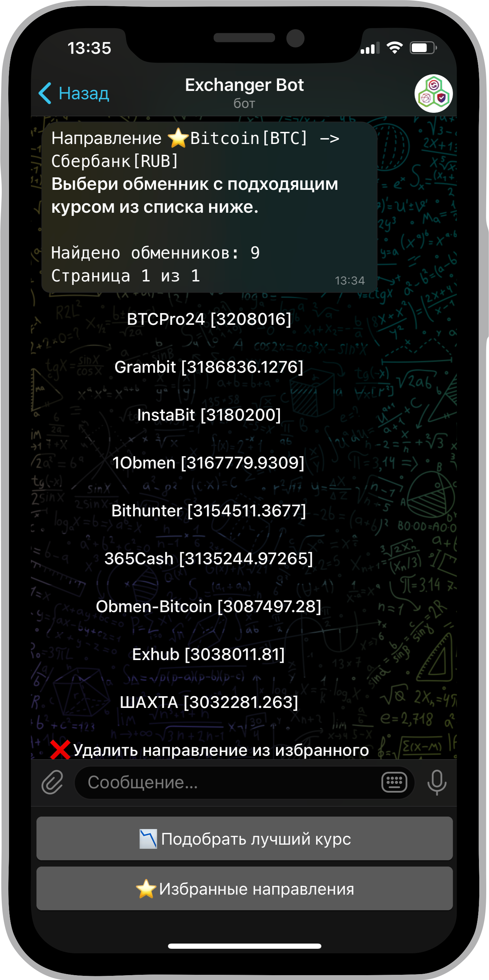Select the 365Cash [3135244.97265] exchanger
The image size is (489, 980).
point(209,559)
